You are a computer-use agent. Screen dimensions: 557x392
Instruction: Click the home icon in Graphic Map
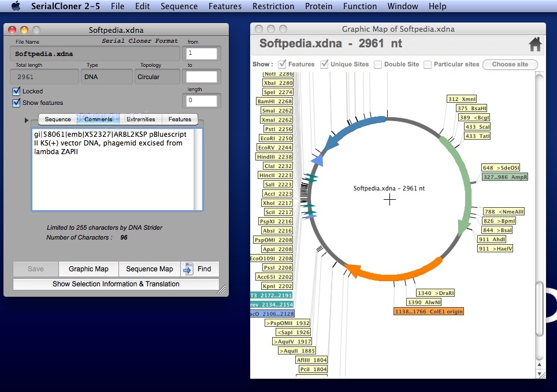coord(535,44)
